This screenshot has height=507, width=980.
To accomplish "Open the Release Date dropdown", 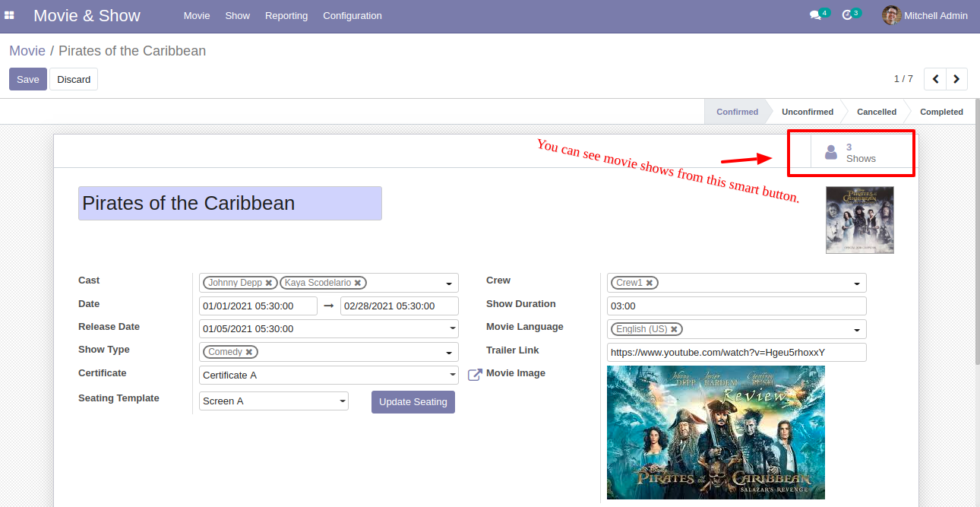I will (453, 329).
